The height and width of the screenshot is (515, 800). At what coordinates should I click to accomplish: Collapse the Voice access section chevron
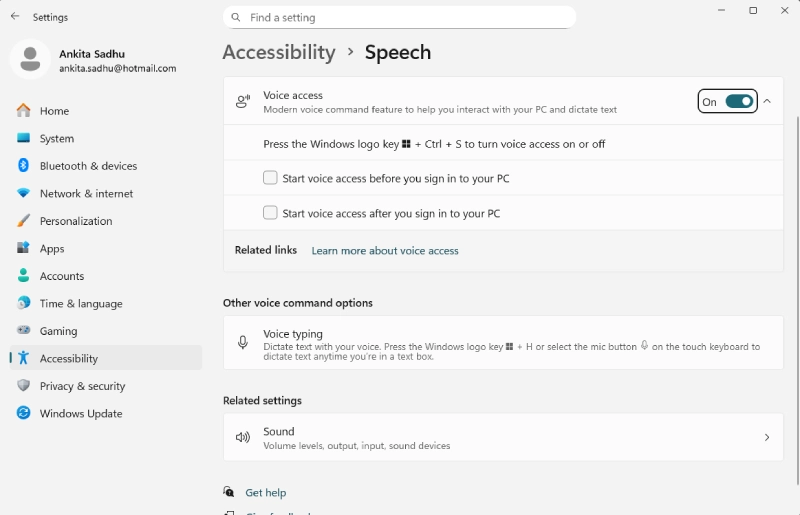tap(767, 101)
